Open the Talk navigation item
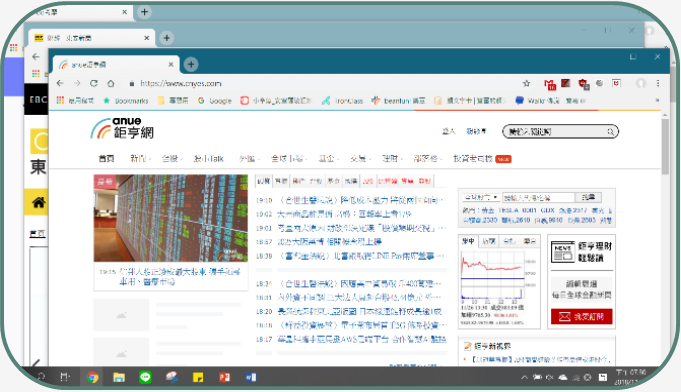 tap(208, 158)
